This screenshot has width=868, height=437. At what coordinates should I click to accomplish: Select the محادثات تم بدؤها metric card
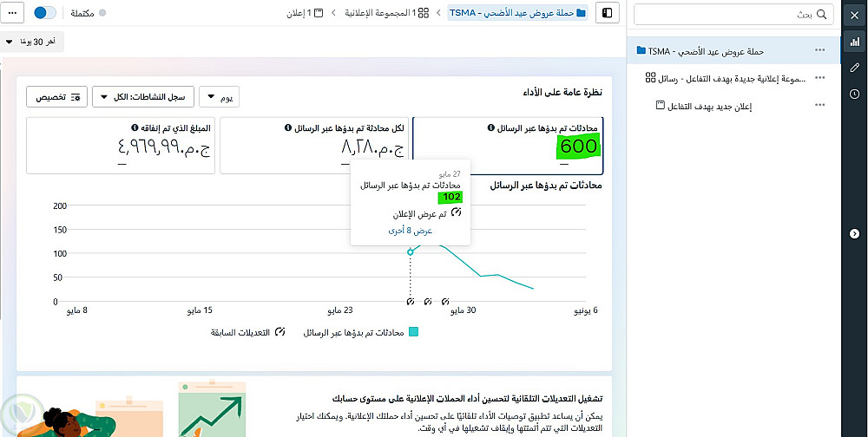click(508, 146)
